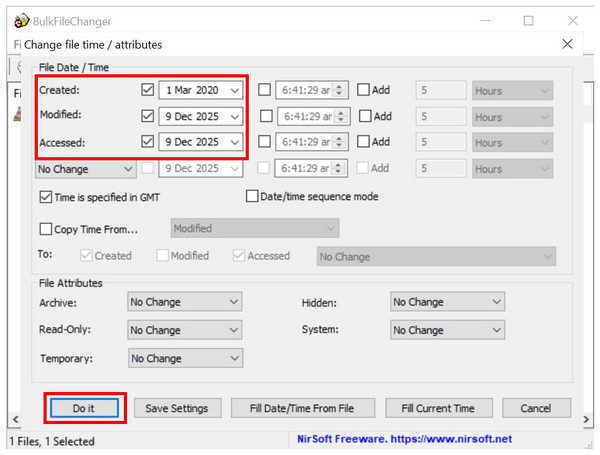The image size is (600, 455).
Task: Click the Created row add amount field
Action: [441, 90]
